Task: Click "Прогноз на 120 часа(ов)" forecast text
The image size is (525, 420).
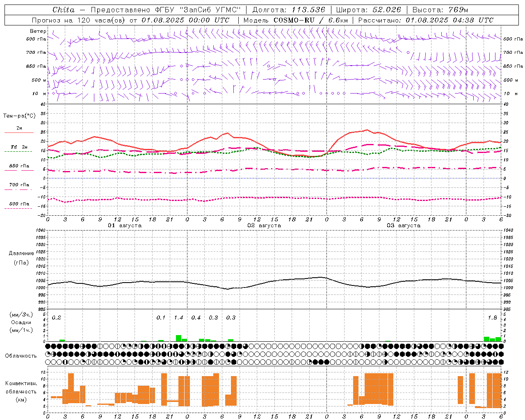Action: point(79,20)
